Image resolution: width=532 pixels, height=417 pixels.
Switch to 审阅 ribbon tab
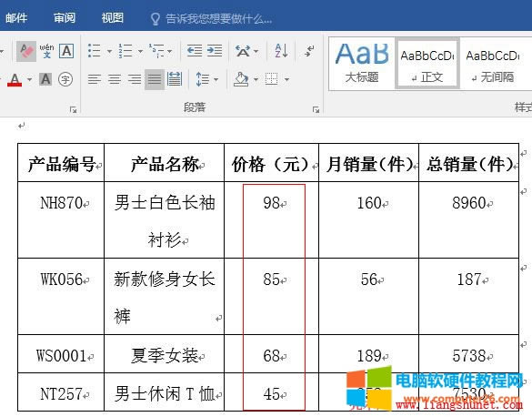(65, 17)
